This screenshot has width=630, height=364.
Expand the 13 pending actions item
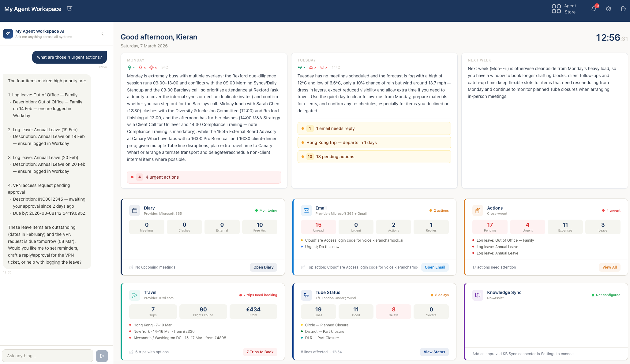[x=374, y=156]
